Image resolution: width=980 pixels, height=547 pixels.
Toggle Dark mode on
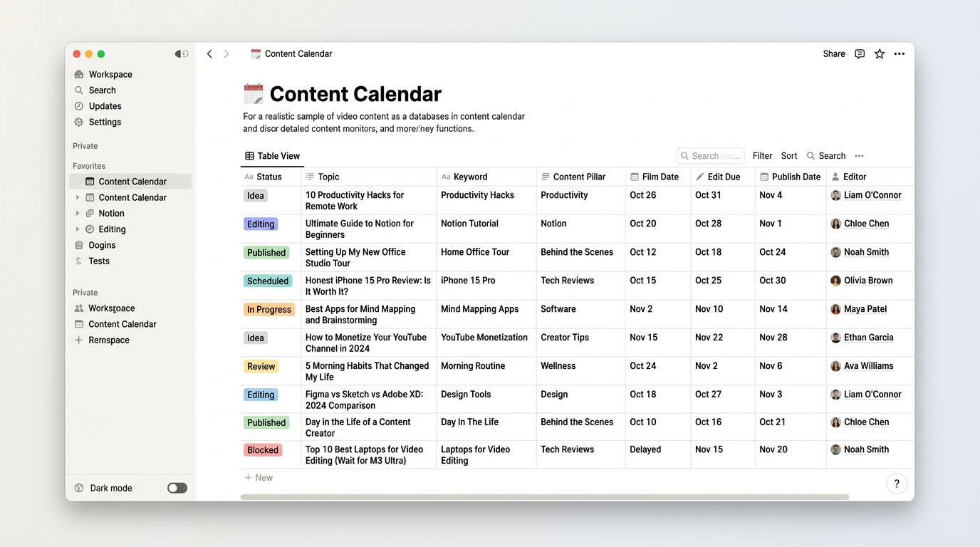[x=177, y=488]
